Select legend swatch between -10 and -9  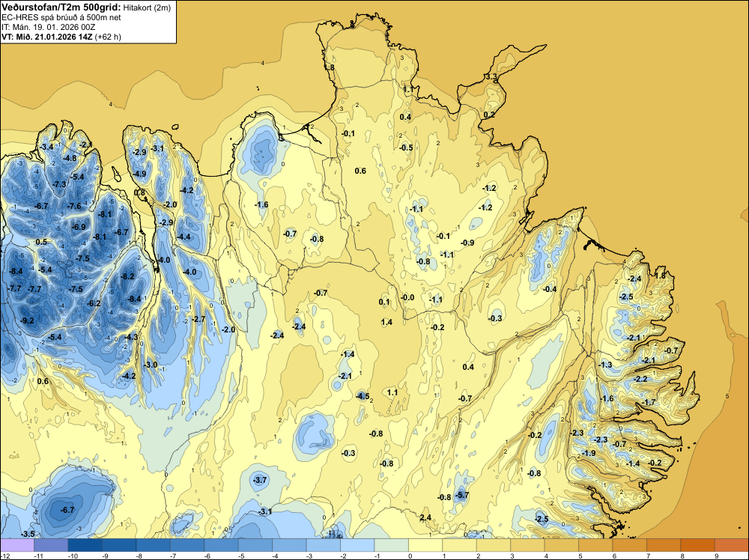[x=85, y=545]
